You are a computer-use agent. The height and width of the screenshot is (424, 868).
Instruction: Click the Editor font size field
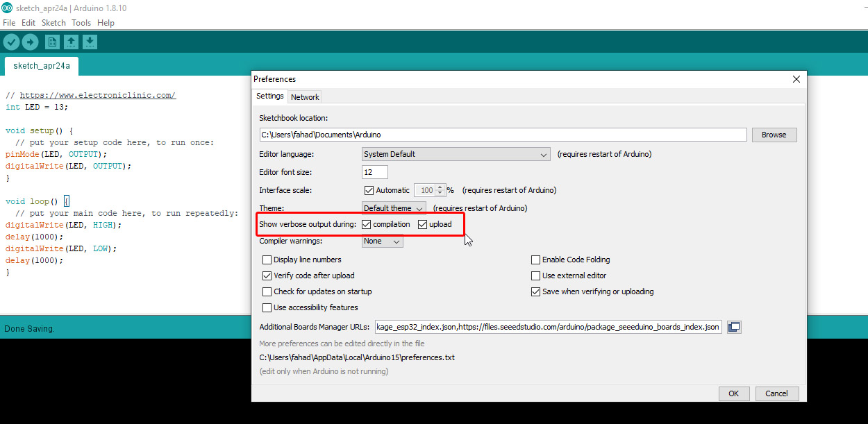pos(375,172)
